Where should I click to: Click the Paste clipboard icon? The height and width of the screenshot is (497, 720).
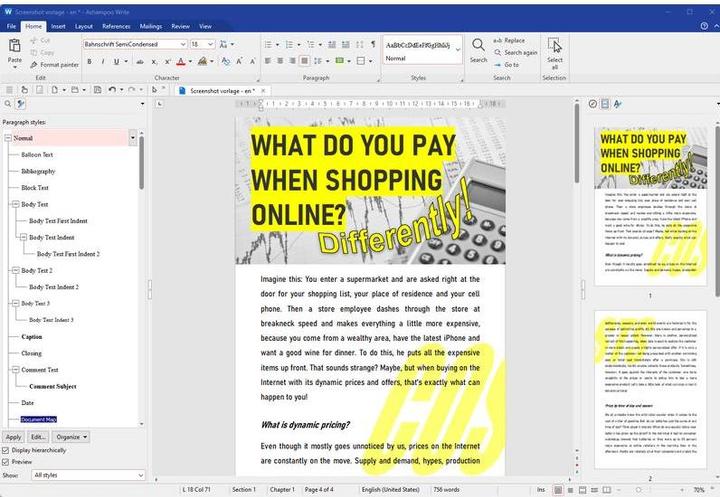[15, 46]
